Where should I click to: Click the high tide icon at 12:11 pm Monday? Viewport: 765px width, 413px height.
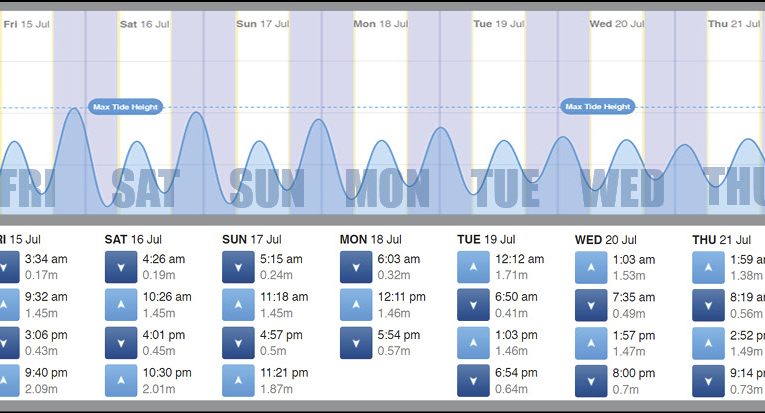coord(356,305)
